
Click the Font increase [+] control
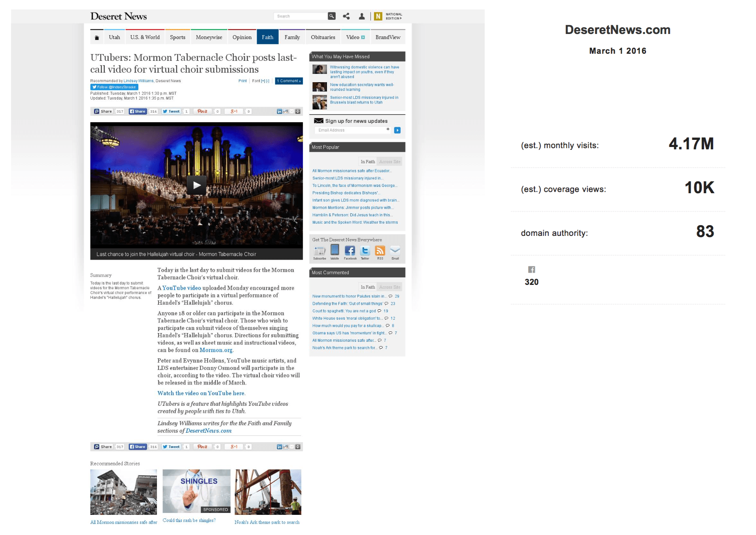[263, 81]
